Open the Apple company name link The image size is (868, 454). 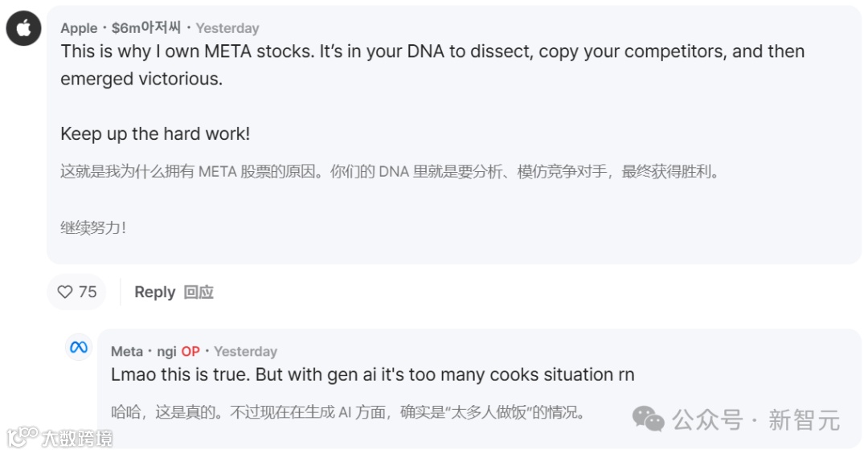tap(79, 28)
